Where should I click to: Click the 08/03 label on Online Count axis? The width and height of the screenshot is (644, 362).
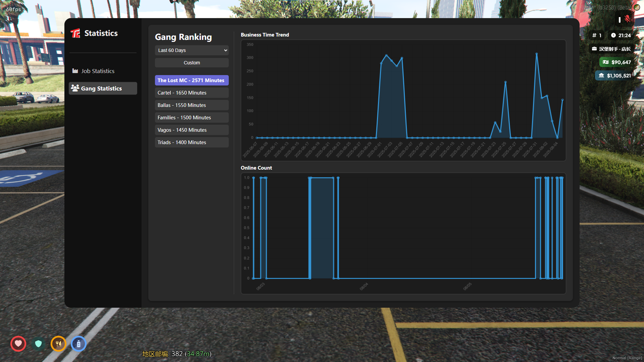coord(261,287)
